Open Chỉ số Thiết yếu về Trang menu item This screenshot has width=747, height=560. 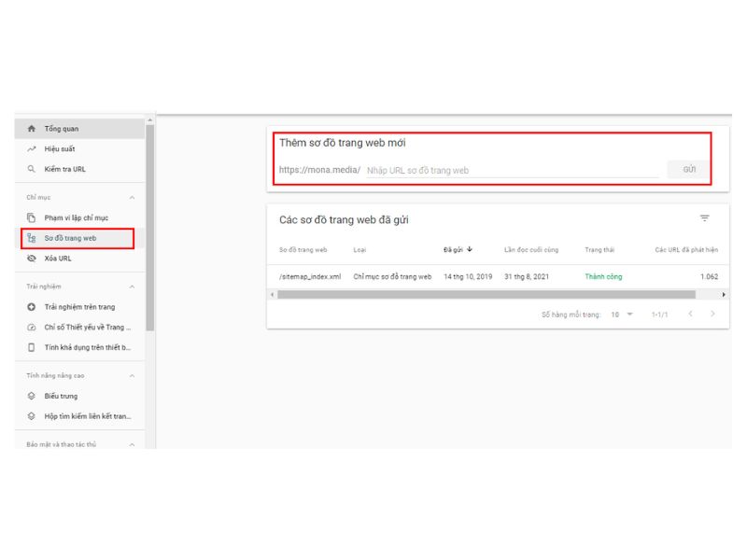tap(88, 328)
